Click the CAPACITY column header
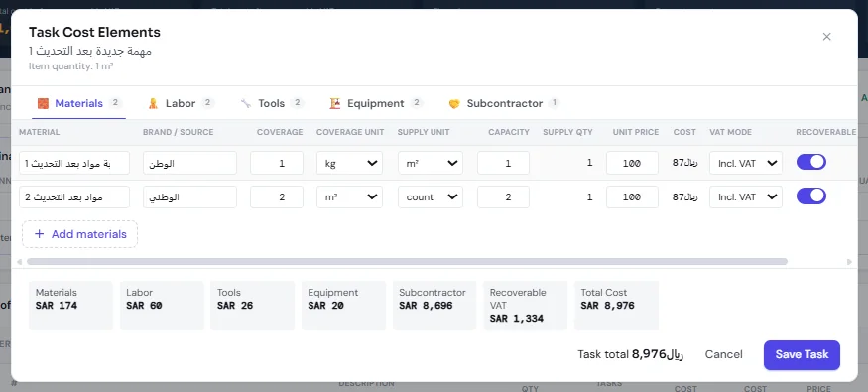 pos(509,132)
